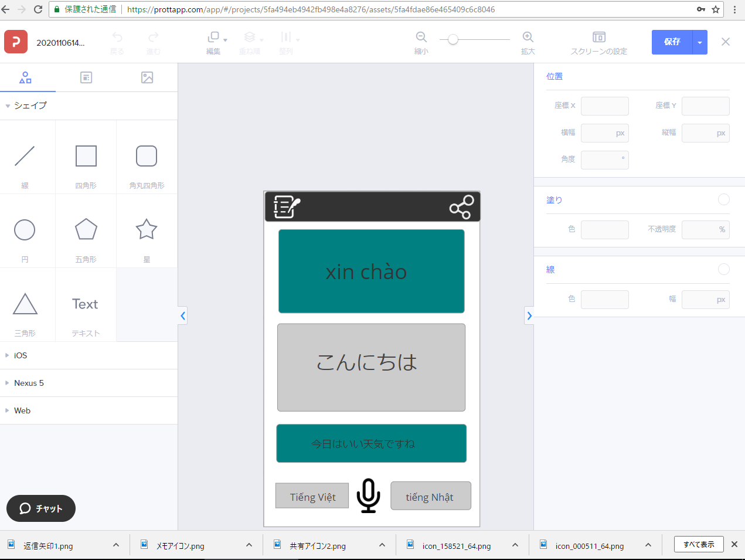Expand the Web components section
The width and height of the screenshot is (745, 560).
click(7, 410)
